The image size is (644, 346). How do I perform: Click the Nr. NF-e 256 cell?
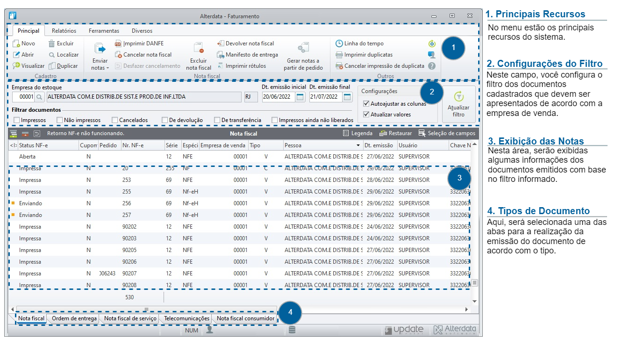tap(143, 203)
